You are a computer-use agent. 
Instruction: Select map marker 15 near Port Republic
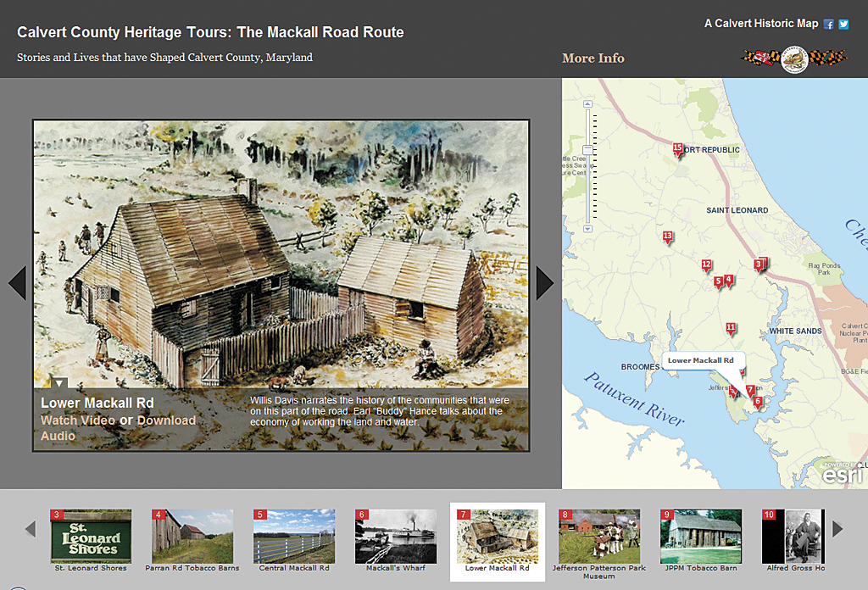click(677, 149)
